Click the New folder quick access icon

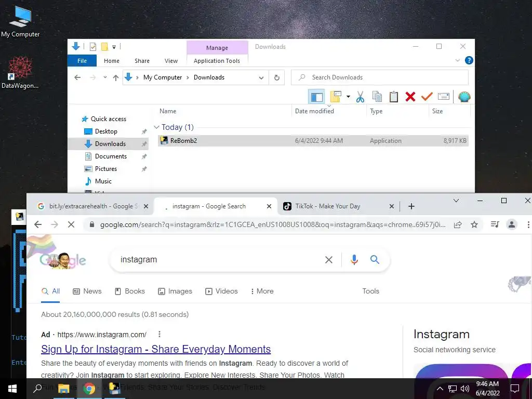[105, 46]
